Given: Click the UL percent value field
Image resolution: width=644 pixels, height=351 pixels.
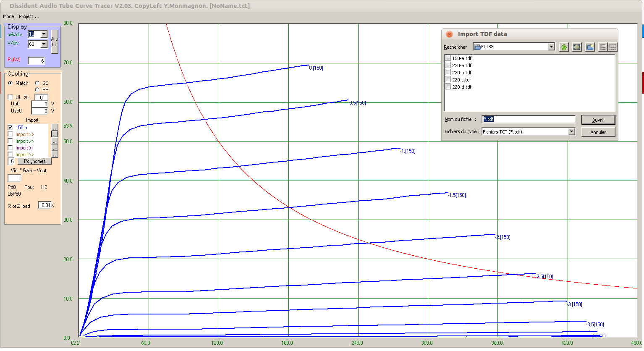Looking at the screenshot, I should [x=41, y=97].
